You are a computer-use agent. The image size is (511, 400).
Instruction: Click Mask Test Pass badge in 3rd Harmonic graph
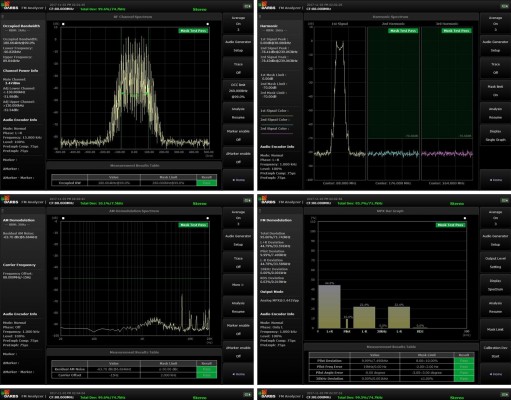[457, 31]
